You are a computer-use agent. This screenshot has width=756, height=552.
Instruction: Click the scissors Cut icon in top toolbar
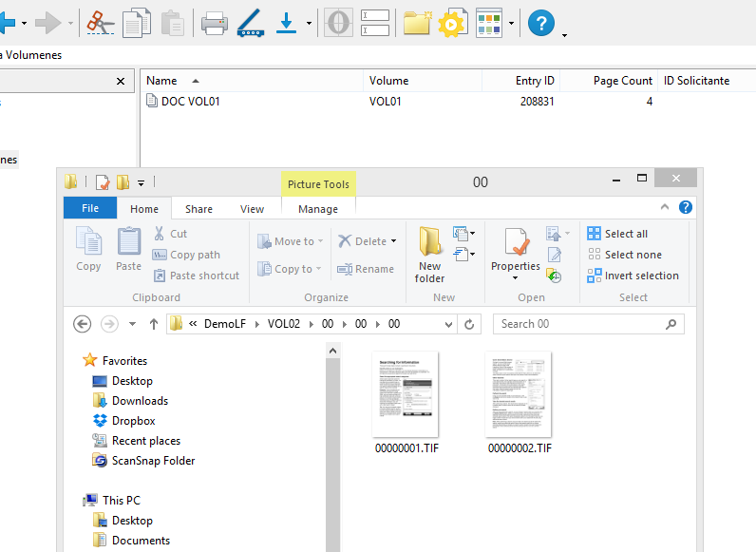tap(98, 22)
